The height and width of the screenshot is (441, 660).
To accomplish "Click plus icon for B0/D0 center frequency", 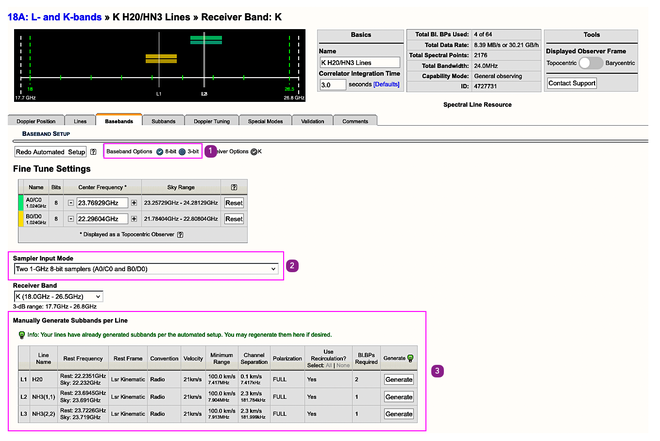I will (x=134, y=218).
